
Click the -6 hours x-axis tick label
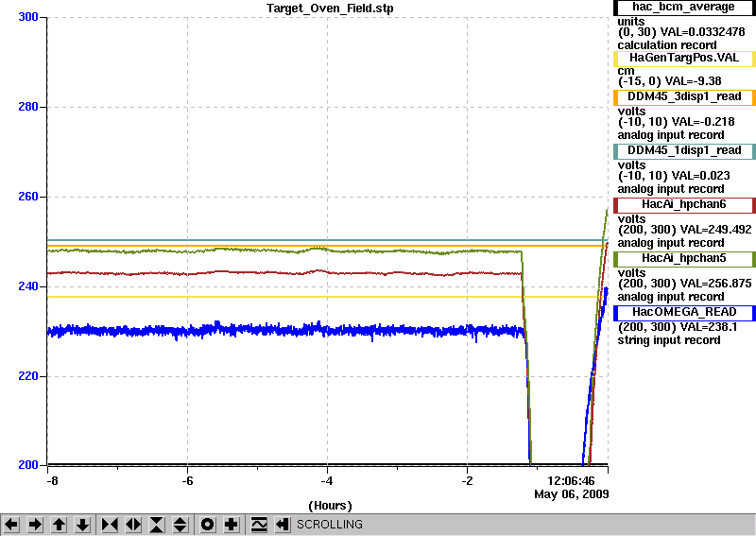pyautogui.click(x=187, y=481)
